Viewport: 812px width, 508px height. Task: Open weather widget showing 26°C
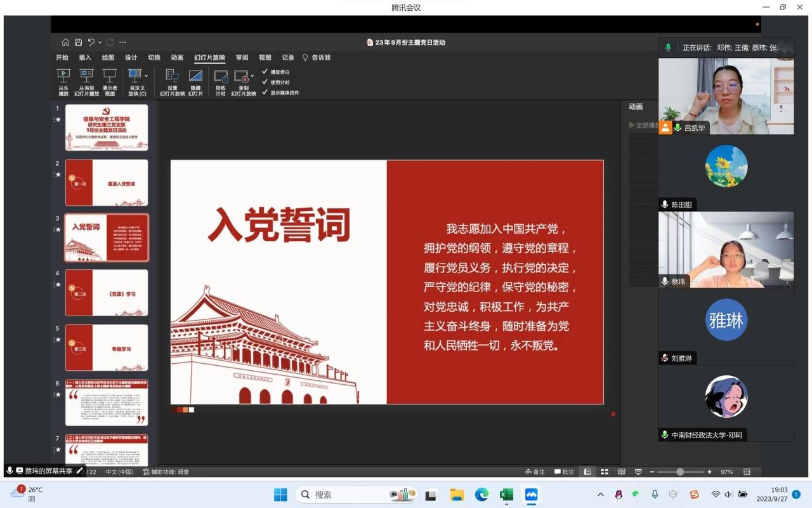pyautogui.click(x=27, y=494)
